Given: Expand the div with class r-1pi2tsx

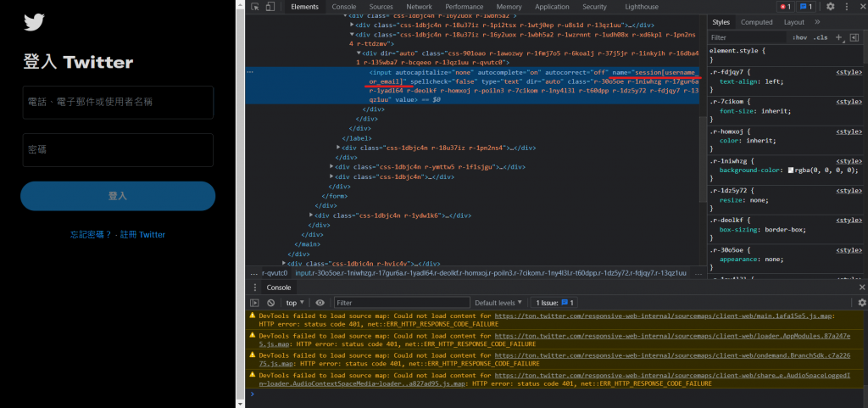Looking at the screenshot, I should [352, 25].
